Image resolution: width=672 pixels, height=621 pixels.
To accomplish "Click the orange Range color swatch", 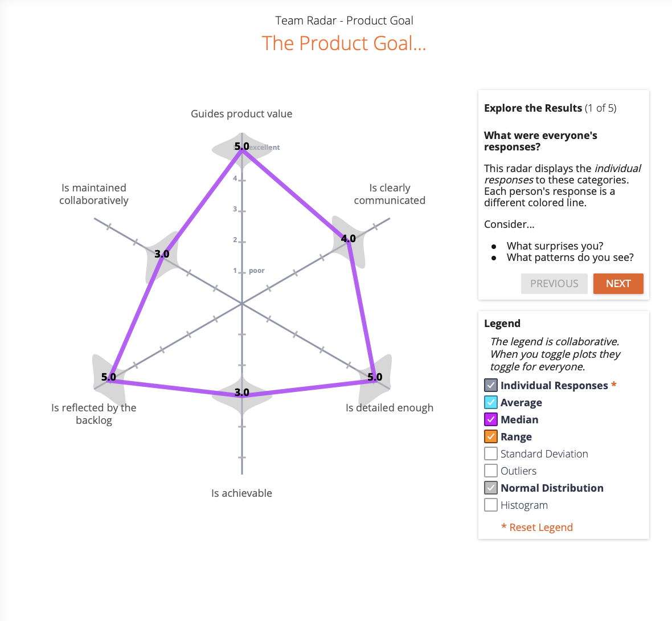I will pos(490,436).
